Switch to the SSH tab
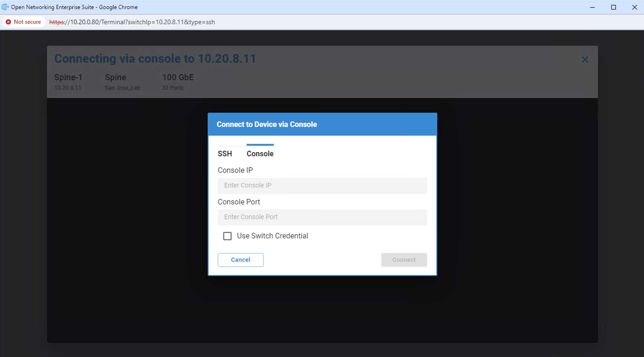This screenshot has width=644, height=357. 225,154
